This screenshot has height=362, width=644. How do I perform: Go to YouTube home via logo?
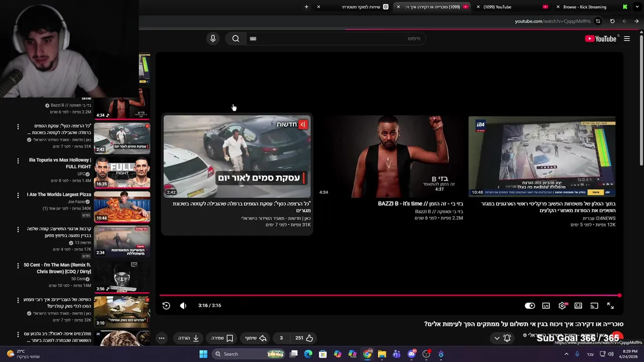pos(601,39)
